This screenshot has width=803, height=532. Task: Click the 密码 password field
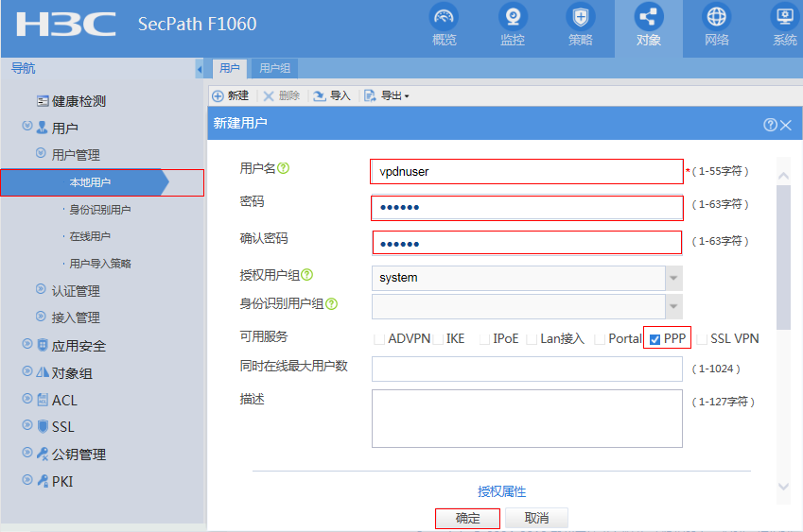(527, 208)
